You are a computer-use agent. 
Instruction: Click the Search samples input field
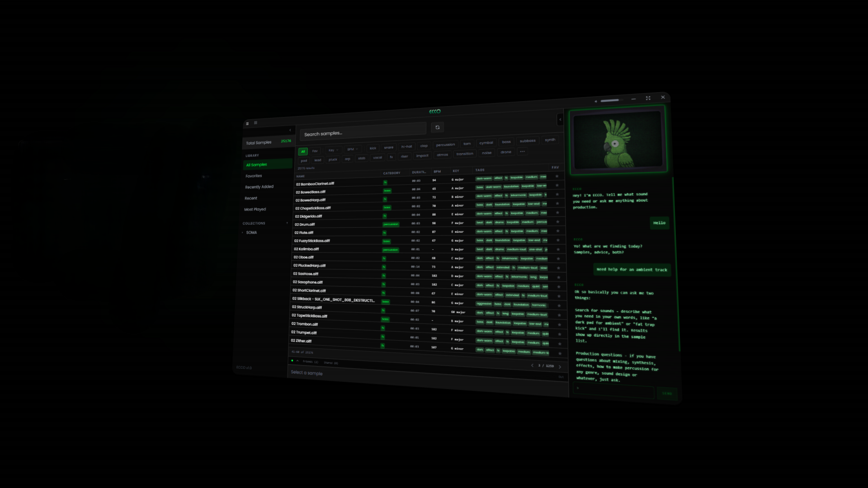click(x=363, y=131)
